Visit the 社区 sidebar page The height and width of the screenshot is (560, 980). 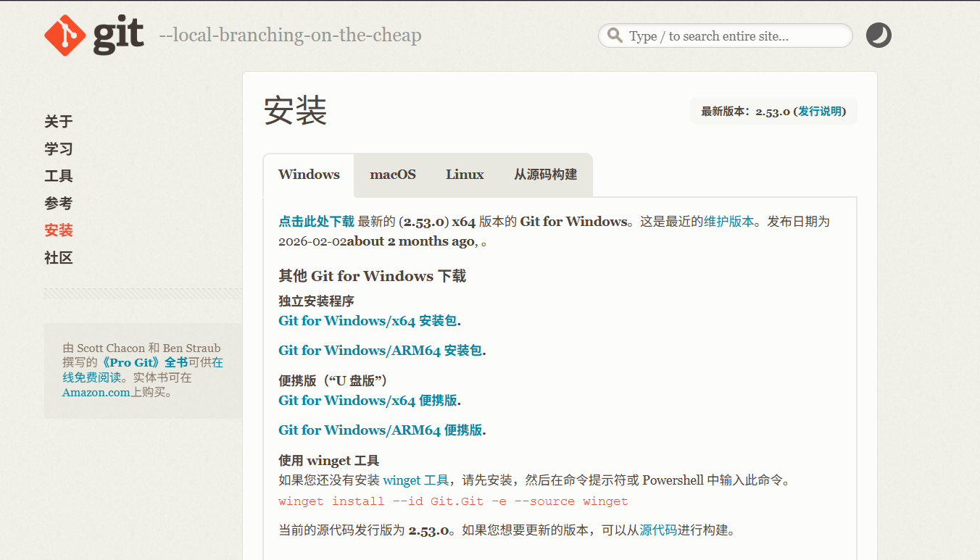[x=59, y=258]
